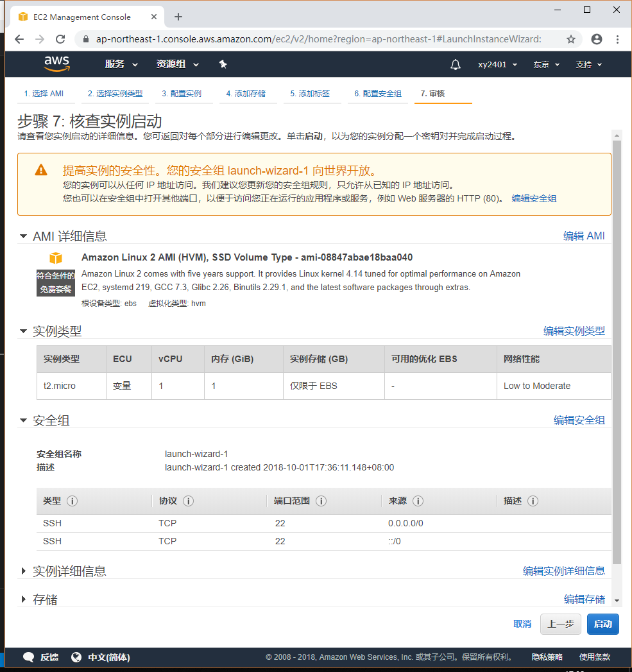Click info icon next to 协议 column
The height and width of the screenshot is (672, 632).
tap(188, 501)
